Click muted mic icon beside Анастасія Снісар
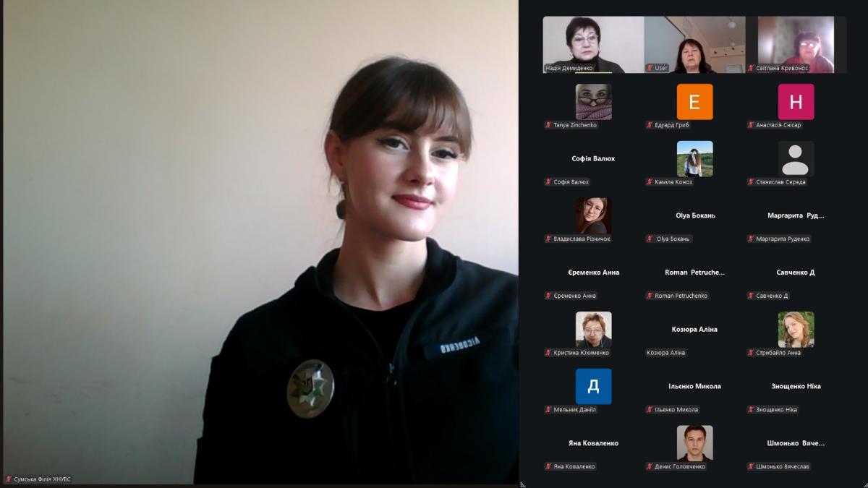 tap(751, 125)
